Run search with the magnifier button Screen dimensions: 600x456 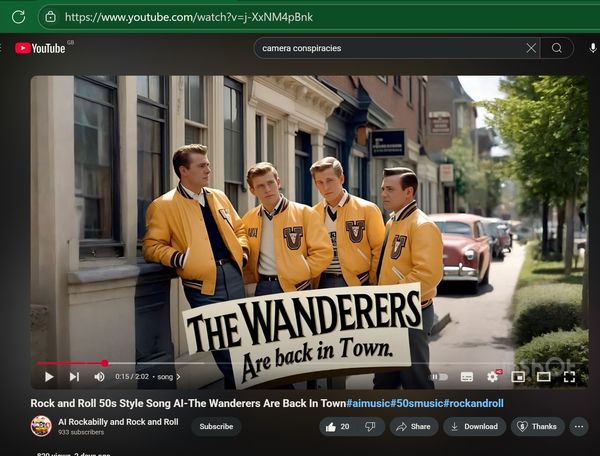coord(557,48)
